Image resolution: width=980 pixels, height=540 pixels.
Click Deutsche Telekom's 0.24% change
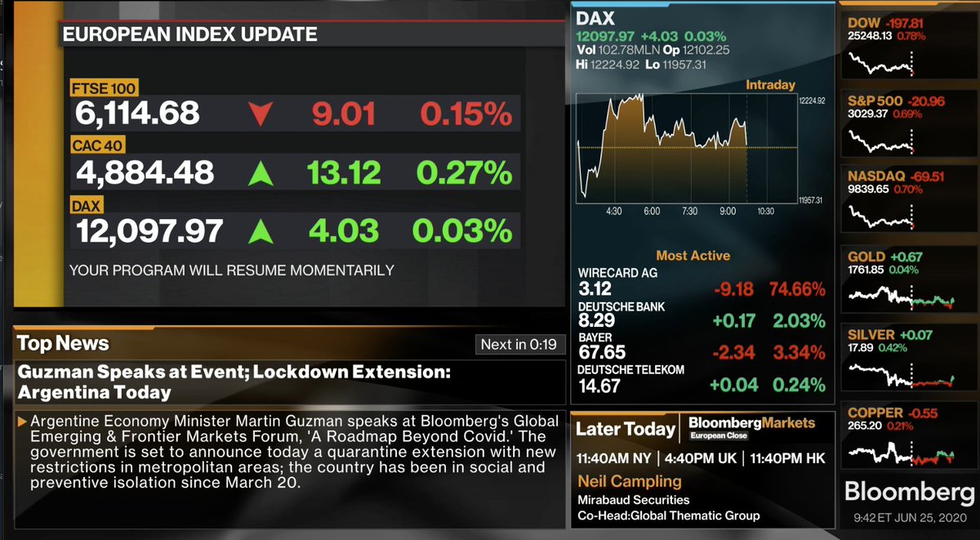(x=799, y=385)
